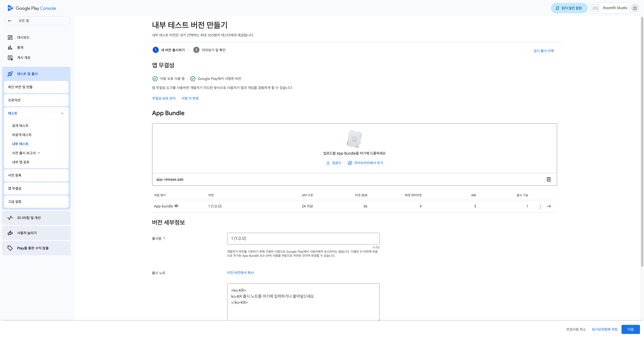The width and height of the screenshot is (644, 338).
Task: Open three-dot menu in App bundle row
Action: (x=540, y=206)
